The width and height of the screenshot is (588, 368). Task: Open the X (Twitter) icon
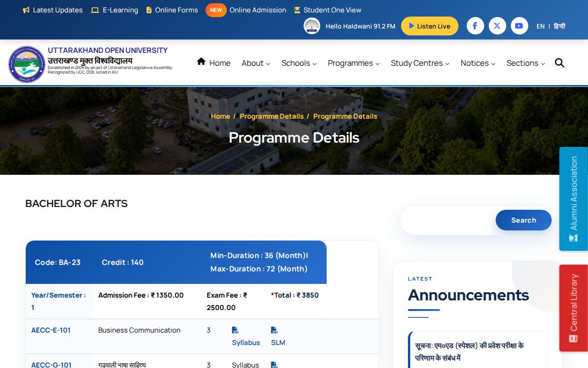[497, 26]
